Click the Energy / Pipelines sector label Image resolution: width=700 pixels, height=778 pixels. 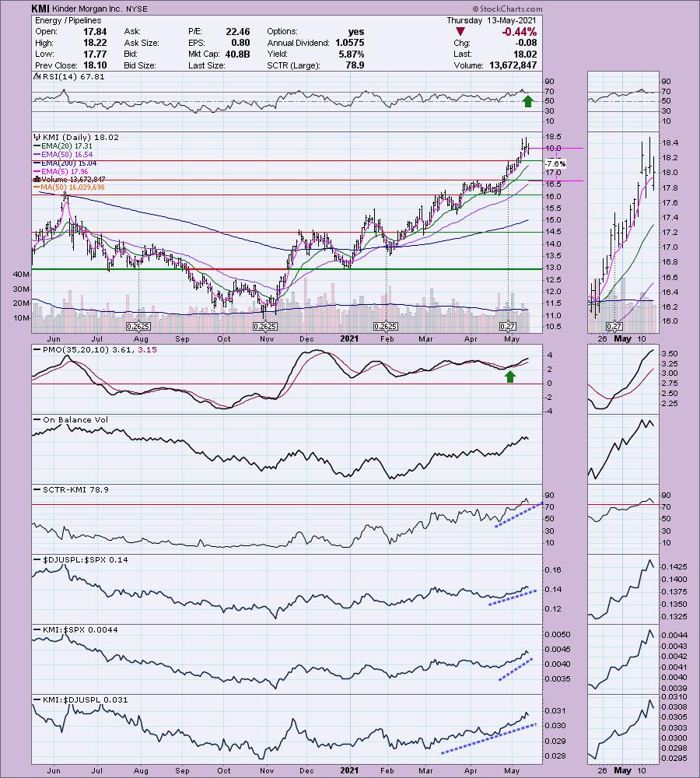click(x=68, y=20)
